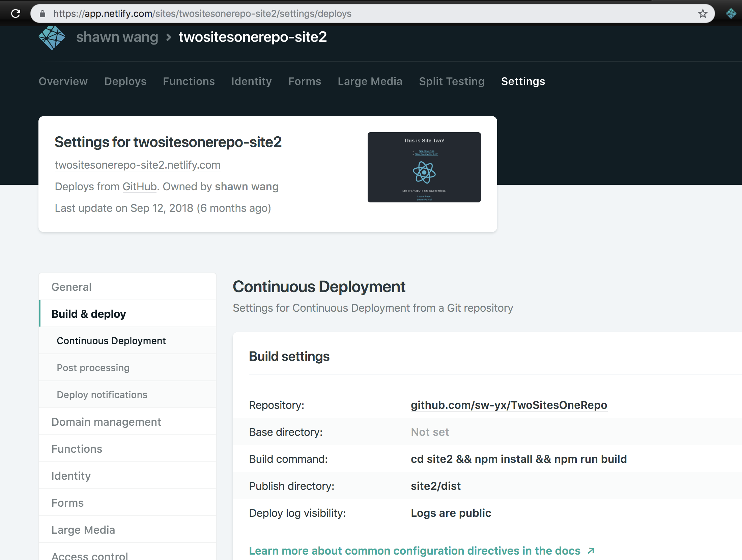Switch to the Split Testing tab
The height and width of the screenshot is (560, 742).
[452, 81]
